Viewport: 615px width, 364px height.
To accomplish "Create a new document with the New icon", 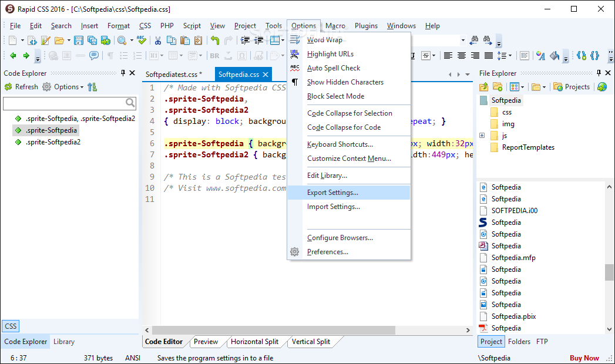I will point(12,41).
